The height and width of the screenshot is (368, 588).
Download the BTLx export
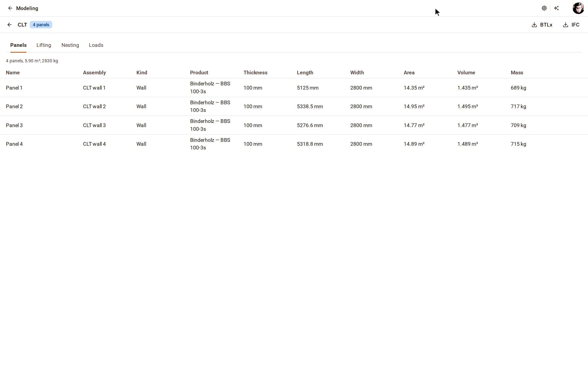coord(542,25)
